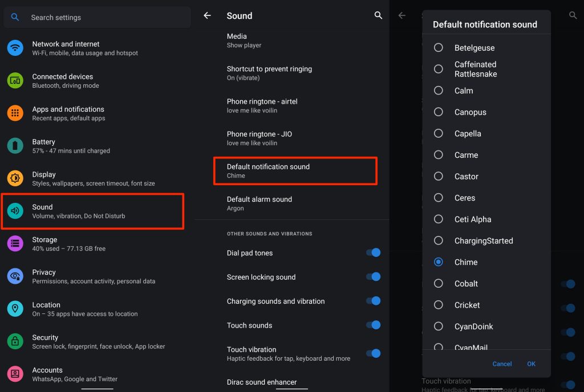
Task: Open the Sound settings menu entry
Action: tap(92, 211)
